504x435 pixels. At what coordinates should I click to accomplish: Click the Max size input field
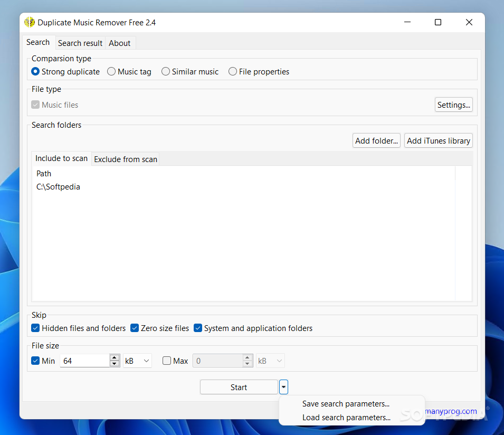coord(218,361)
